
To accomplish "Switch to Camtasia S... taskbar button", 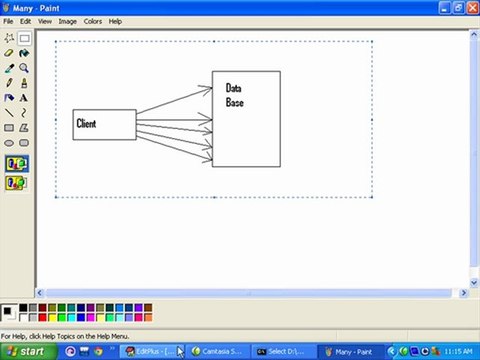I will 217,351.
